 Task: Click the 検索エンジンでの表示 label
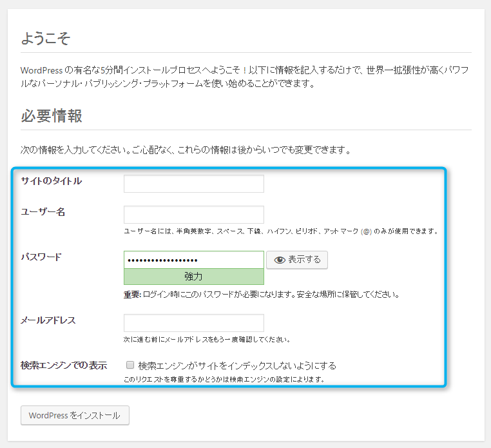point(64,365)
